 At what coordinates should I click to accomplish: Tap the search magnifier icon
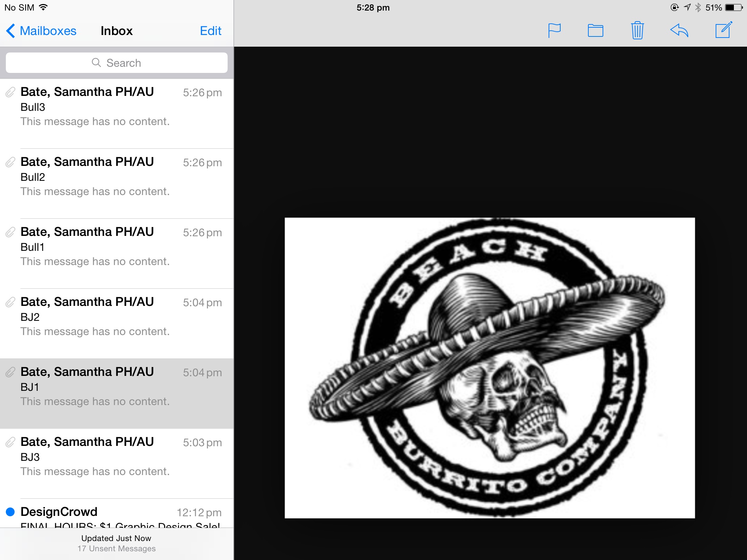pos(96,63)
